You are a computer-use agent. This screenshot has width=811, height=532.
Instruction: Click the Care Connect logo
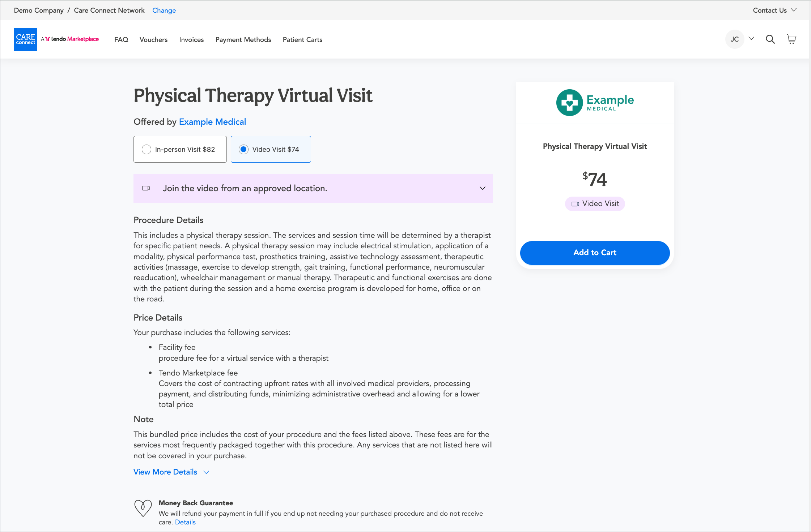pos(25,39)
